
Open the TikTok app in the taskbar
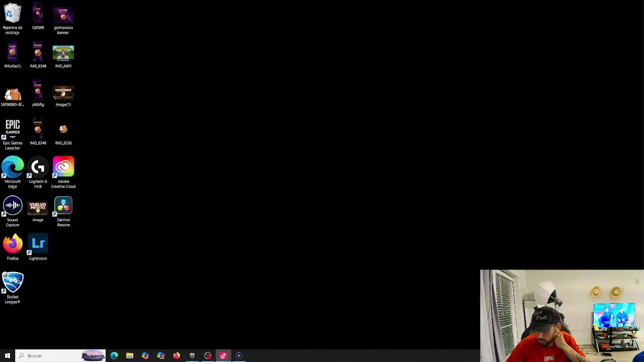[223, 355]
